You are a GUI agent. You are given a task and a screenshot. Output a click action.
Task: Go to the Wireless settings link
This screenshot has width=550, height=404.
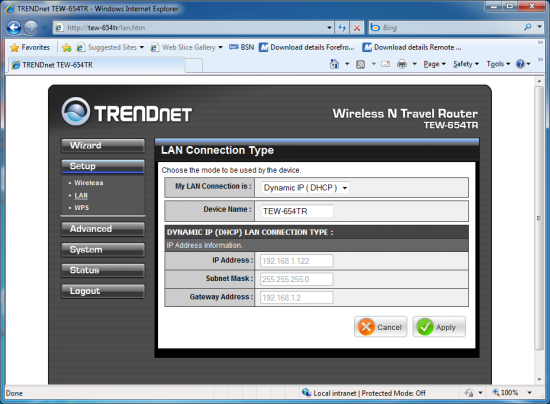pyautogui.click(x=89, y=183)
